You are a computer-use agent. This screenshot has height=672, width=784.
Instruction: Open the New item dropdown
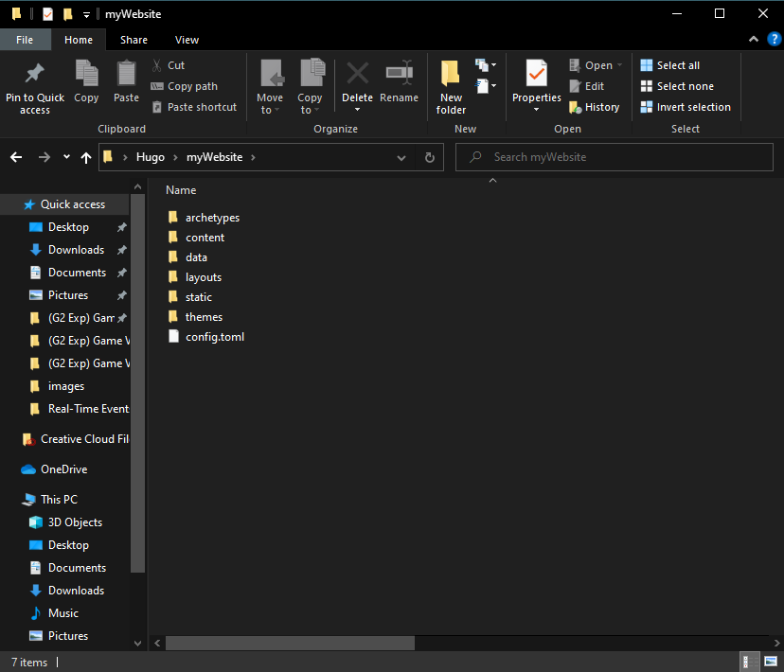(x=486, y=65)
